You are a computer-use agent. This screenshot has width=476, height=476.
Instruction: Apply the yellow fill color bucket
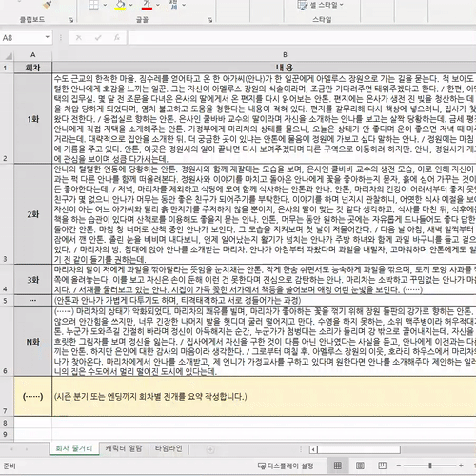pos(120,5)
